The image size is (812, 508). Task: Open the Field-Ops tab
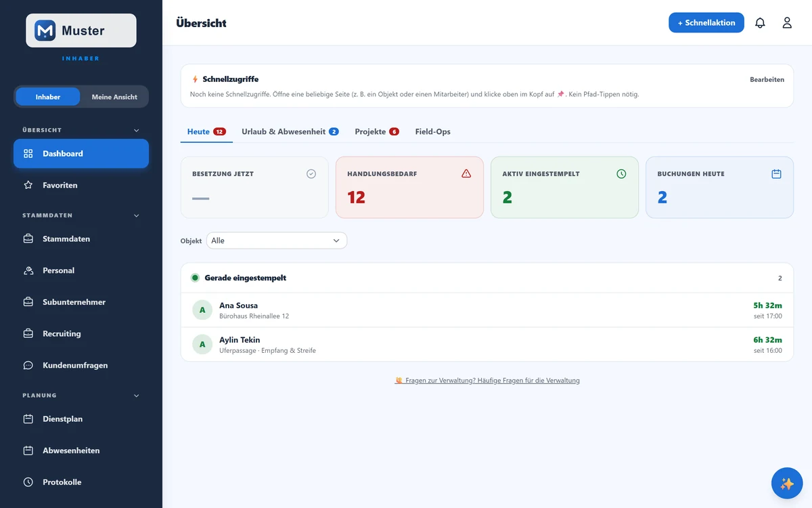[x=433, y=131]
